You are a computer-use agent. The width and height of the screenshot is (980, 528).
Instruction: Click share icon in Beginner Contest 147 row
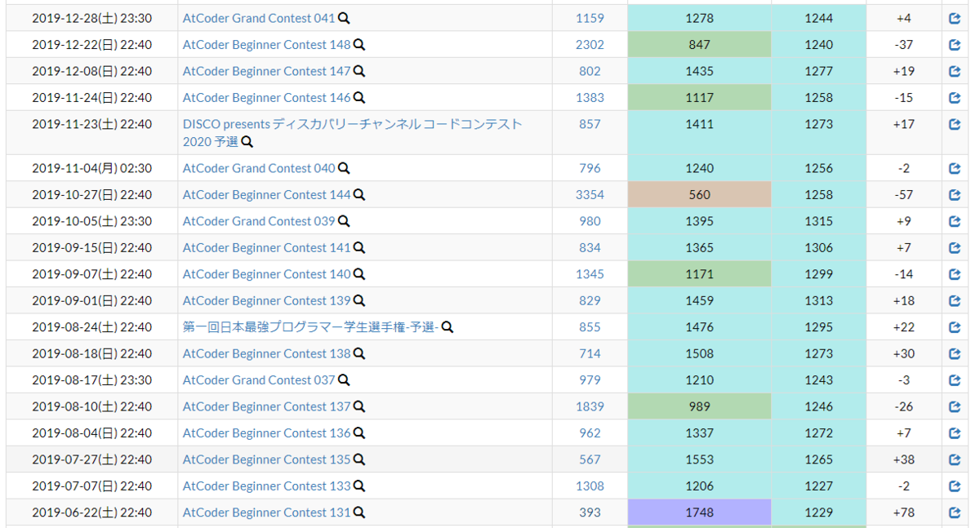click(955, 71)
